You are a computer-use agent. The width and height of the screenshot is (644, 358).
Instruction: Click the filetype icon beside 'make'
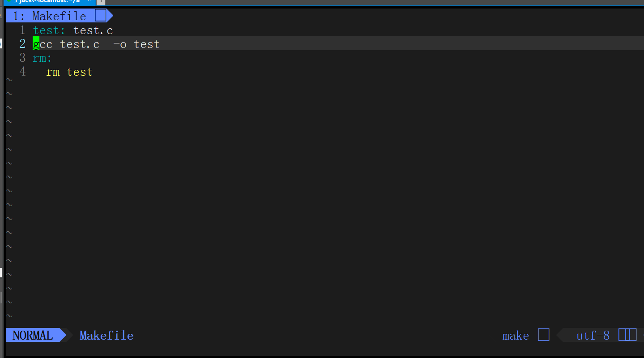pos(543,335)
